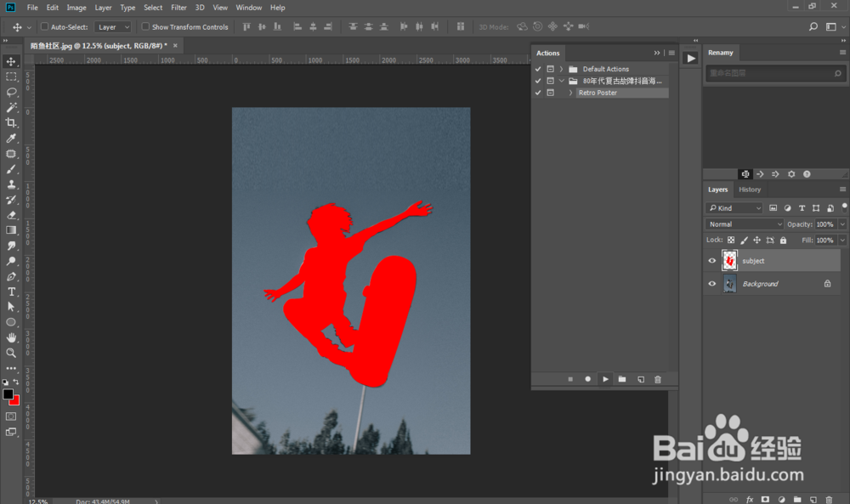Open the workspace switcher icon
The height and width of the screenshot is (504, 850).
(x=831, y=26)
